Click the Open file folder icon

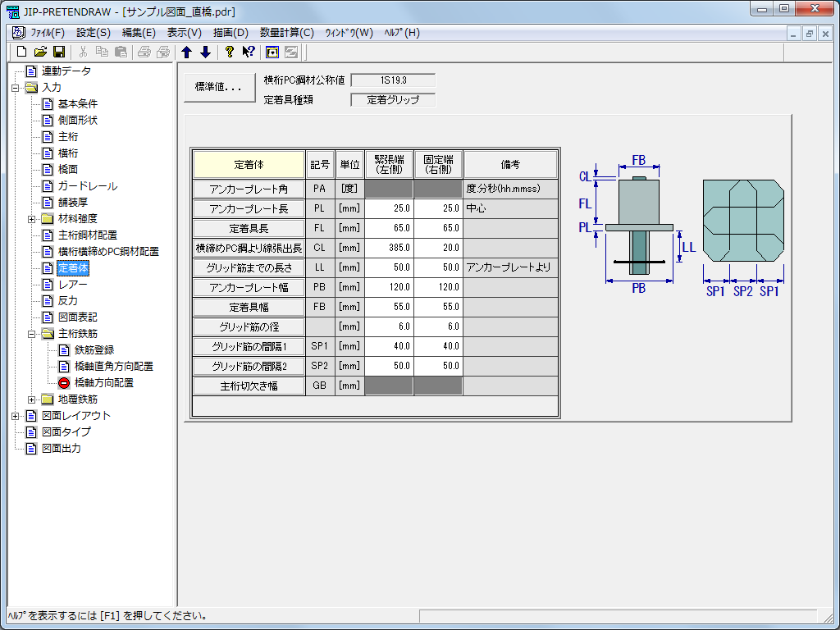tap(40, 52)
